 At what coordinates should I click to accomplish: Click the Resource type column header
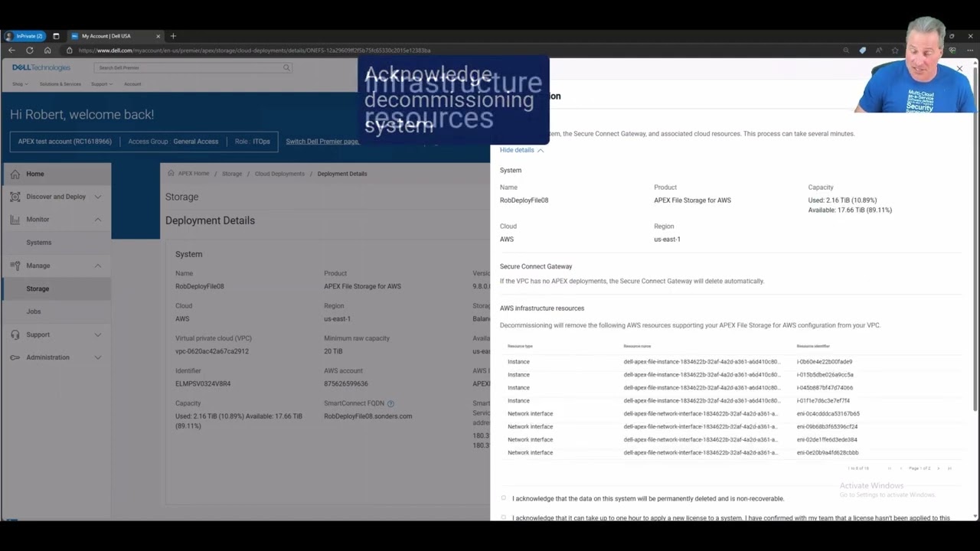click(x=520, y=346)
